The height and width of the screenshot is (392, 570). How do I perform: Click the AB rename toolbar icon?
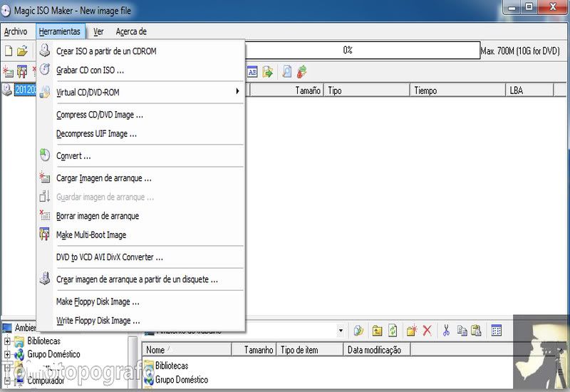(x=253, y=72)
